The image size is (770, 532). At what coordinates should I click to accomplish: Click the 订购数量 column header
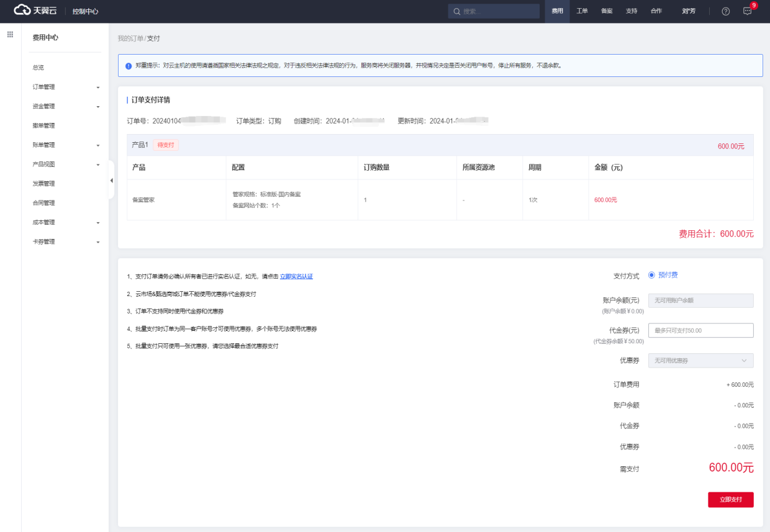[377, 168]
